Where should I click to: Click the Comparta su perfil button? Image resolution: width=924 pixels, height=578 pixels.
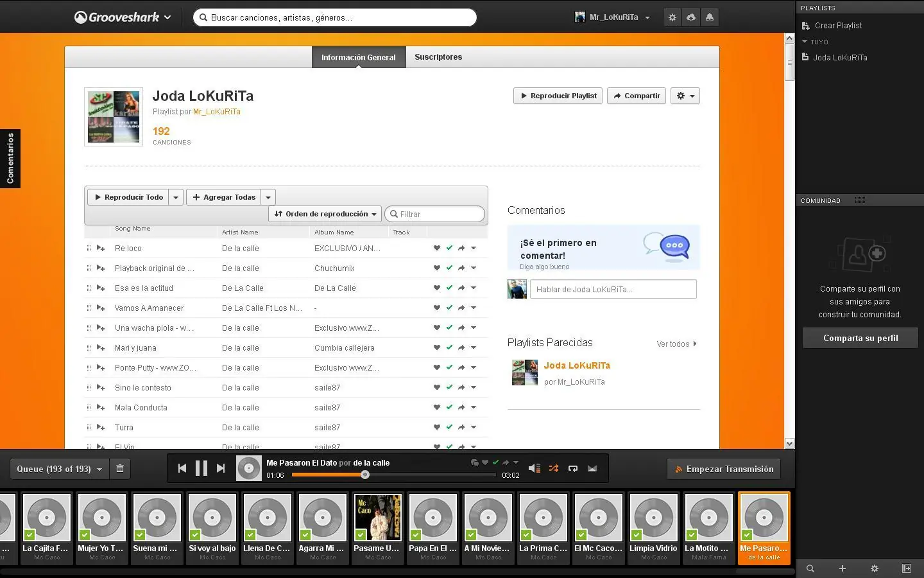coord(860,338)
